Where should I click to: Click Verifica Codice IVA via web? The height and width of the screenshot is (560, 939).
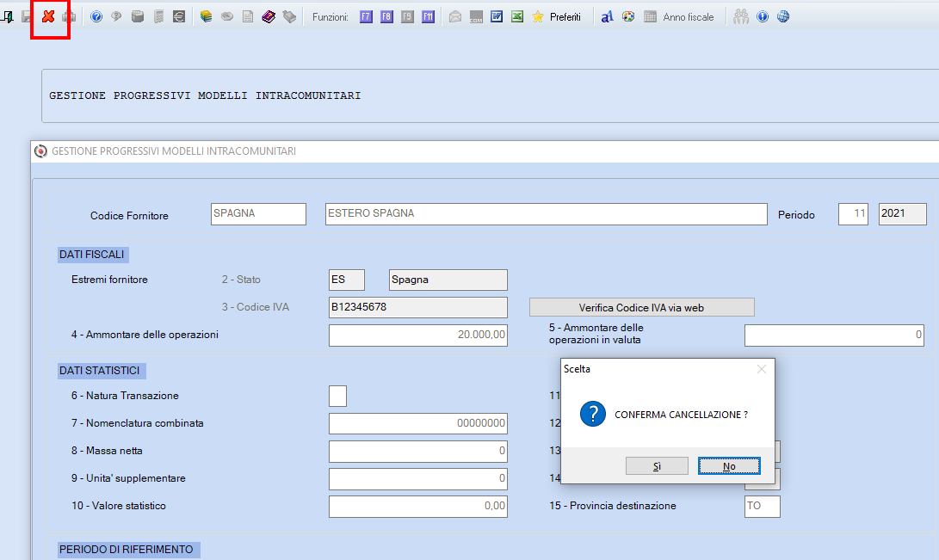coord(641,307)
